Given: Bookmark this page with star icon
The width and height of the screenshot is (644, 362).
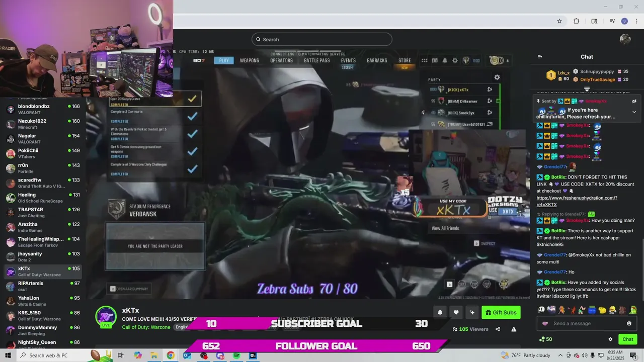Looking at the screenshot, I should (x=559, y=21).
